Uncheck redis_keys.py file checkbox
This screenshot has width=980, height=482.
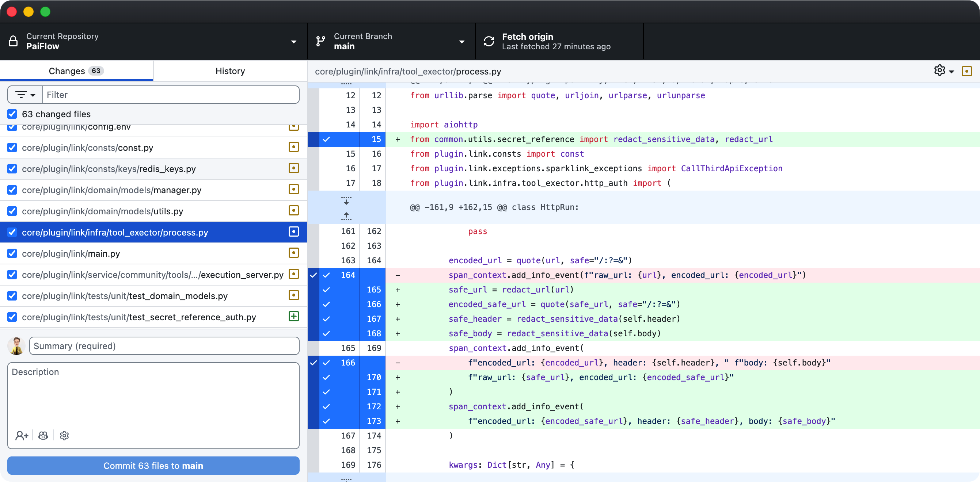[12, 169]
